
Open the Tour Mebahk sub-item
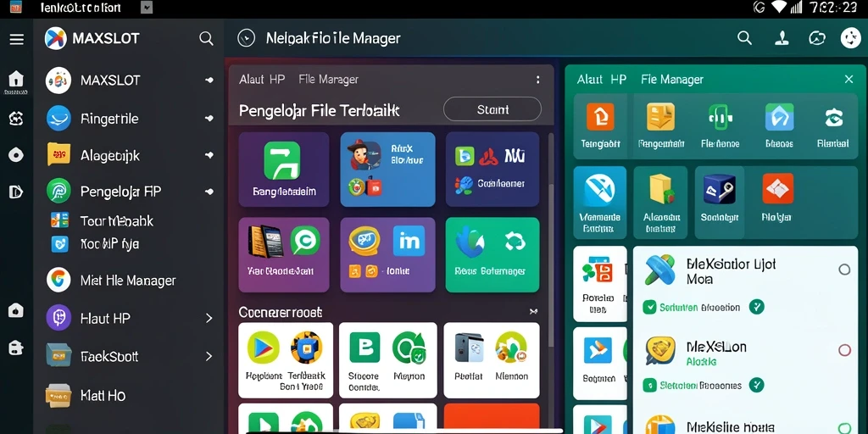102,221
